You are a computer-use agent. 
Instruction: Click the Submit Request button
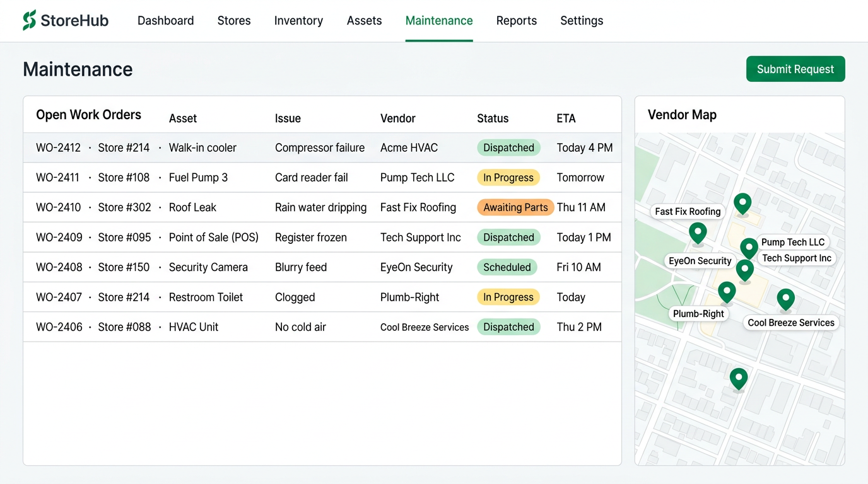[x=795, y=69]
